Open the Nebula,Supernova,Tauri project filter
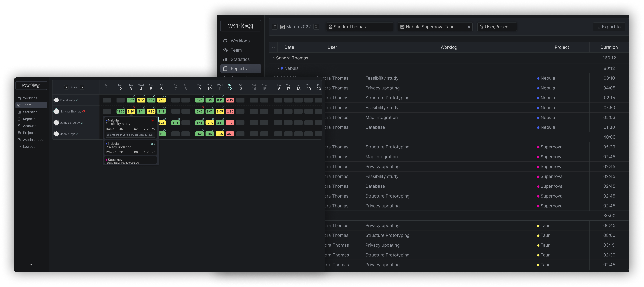 pos(435,27)
